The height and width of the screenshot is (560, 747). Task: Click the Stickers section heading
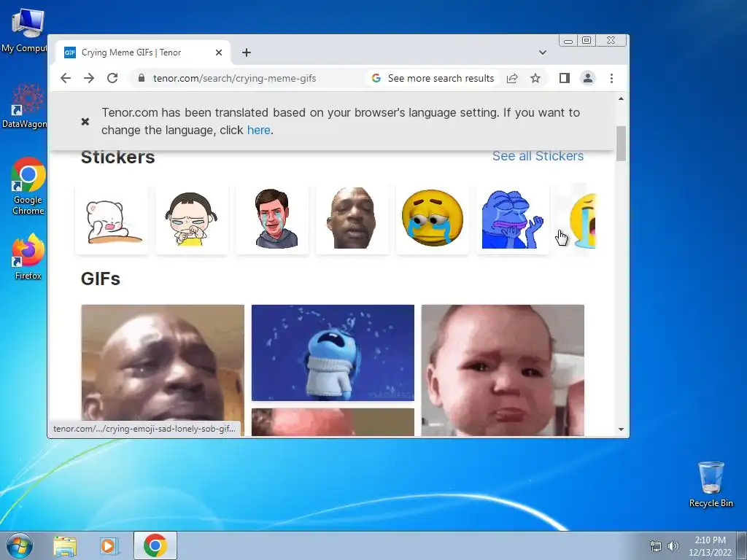[x=117, y=157]
